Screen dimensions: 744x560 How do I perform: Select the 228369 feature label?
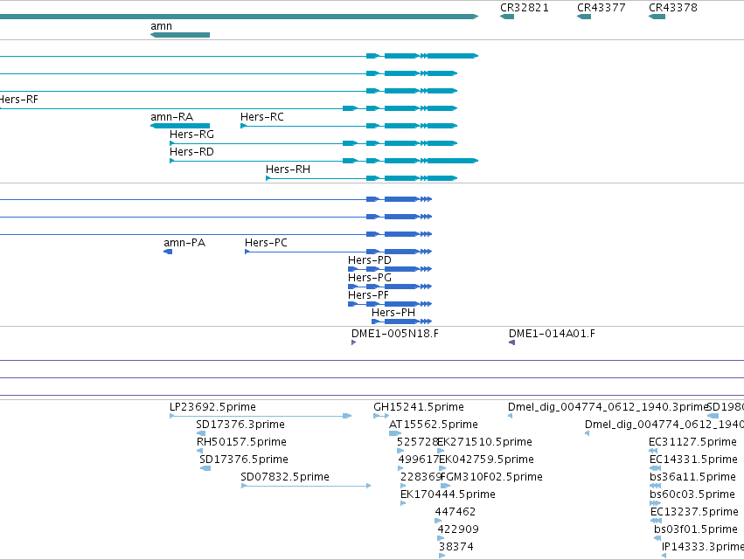(x=421, y=477)
